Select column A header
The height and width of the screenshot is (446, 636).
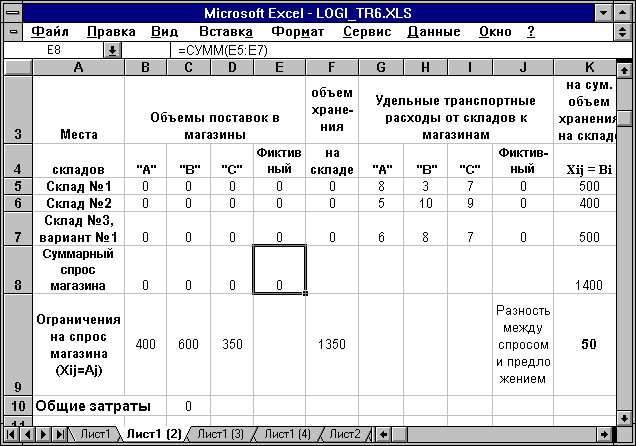pos(79,67)
